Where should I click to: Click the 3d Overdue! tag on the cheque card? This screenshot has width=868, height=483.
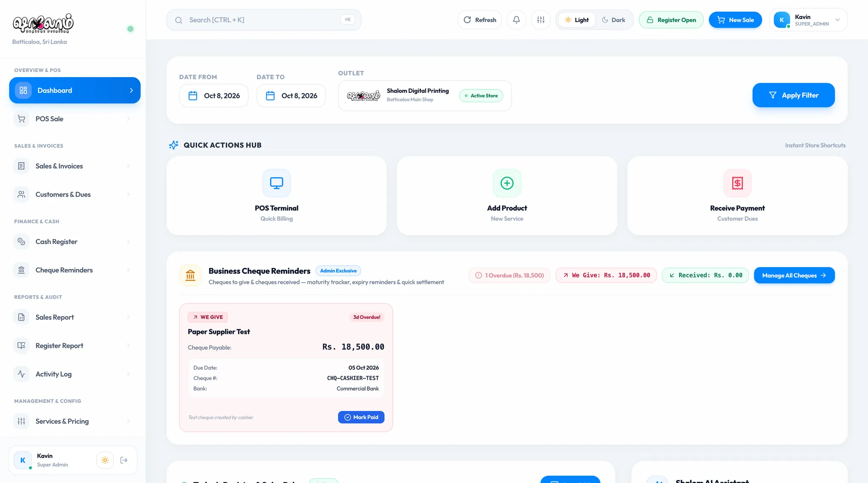(367, 317)
